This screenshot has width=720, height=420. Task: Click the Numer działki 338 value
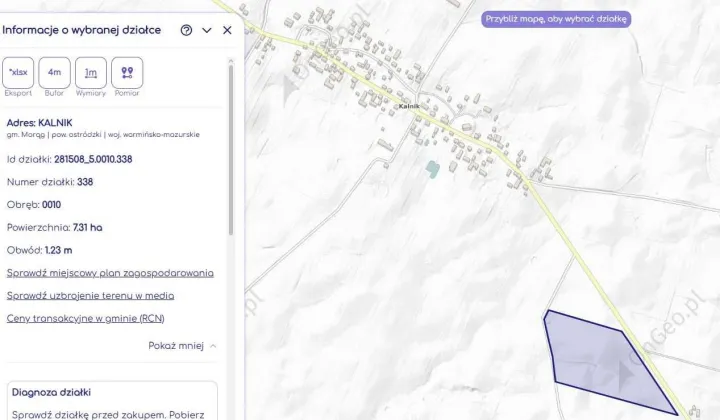coord(85,182)
